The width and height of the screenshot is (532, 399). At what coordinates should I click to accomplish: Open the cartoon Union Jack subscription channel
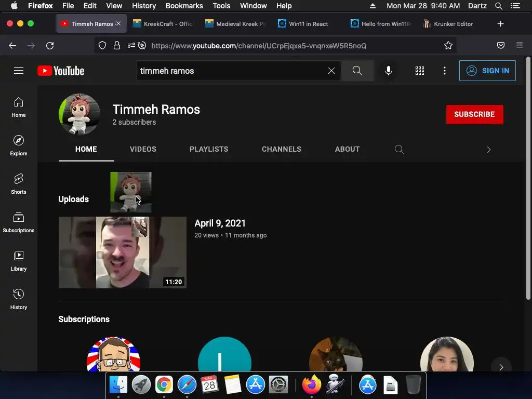114,354
